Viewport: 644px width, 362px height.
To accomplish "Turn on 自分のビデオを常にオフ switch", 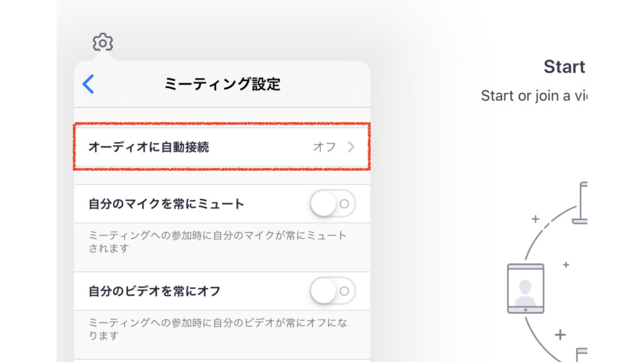I will (x=333, y=291).
